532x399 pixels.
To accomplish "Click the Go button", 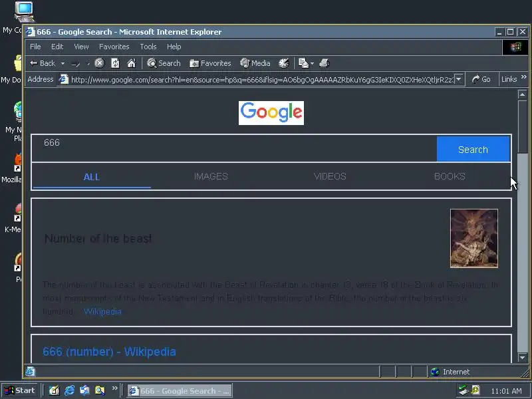I will [481, 79].
